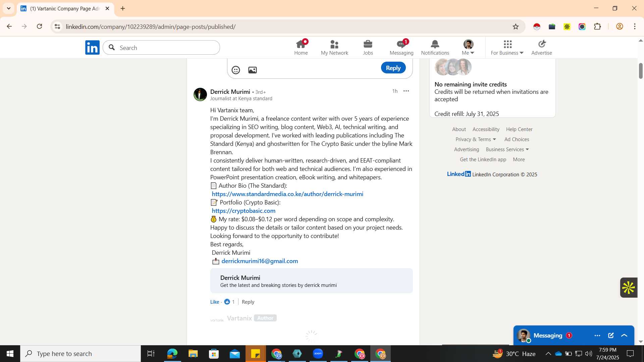
Task: Expand Business Services dropdown
Action: tap(507, 149)
